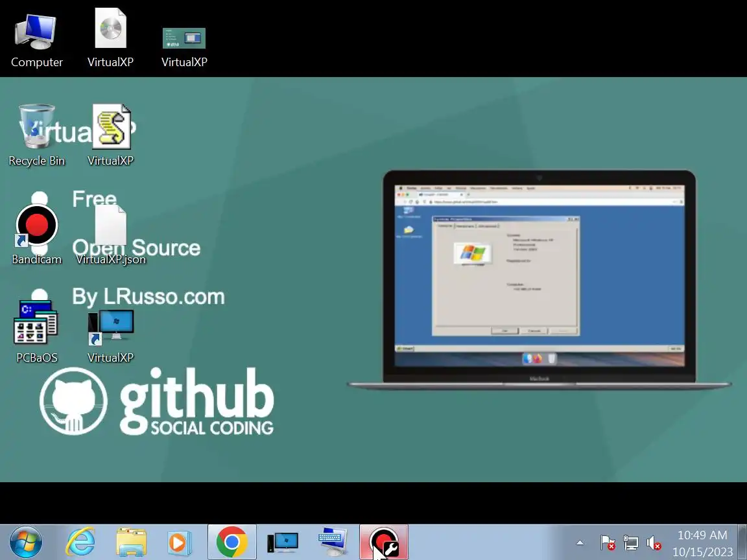Select the VirtualXP.json file icon

coord(110,234)
